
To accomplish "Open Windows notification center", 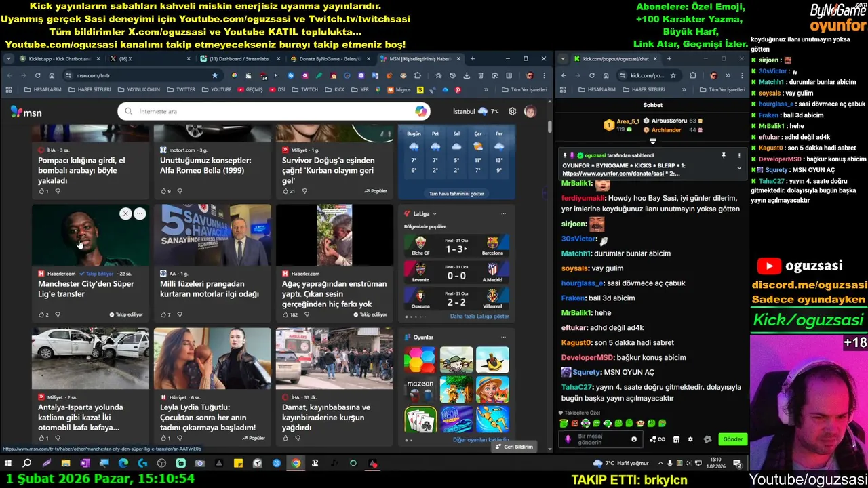I will [x=737, y=464].
